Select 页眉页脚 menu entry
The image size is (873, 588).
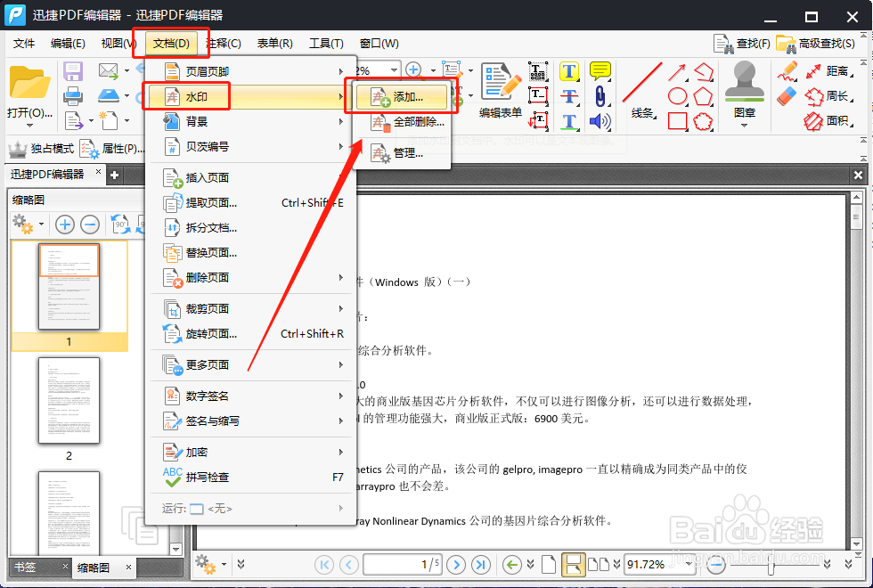[250, 72]
